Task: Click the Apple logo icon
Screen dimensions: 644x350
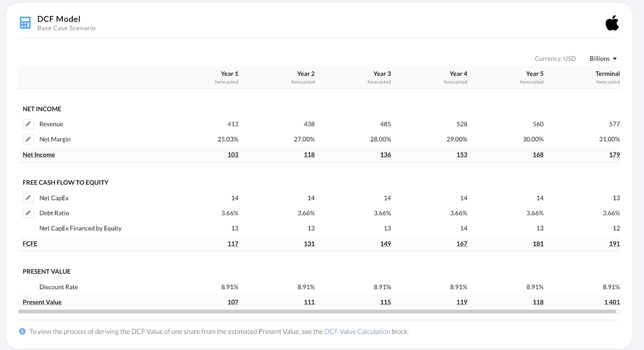Action: (612, 23)
